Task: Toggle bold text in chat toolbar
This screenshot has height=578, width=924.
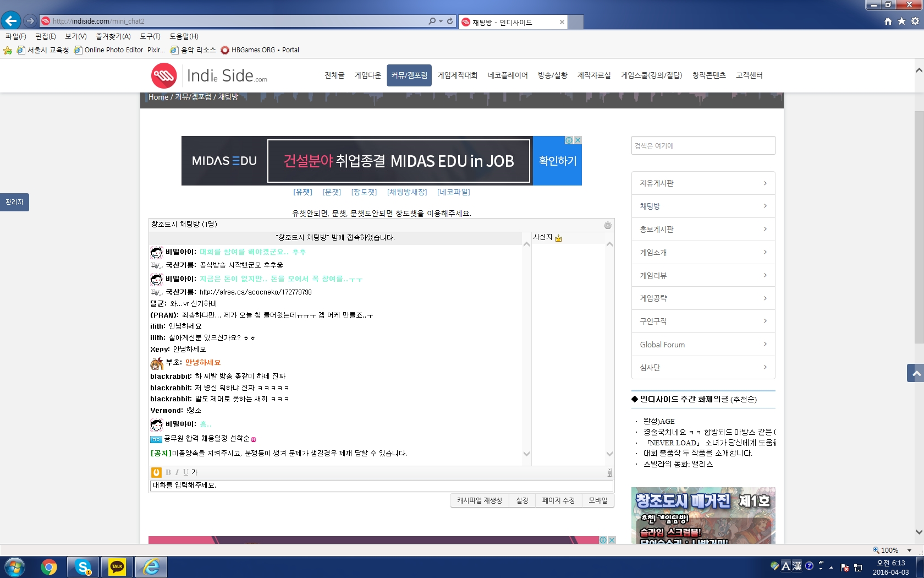Action: [x=168, y=472]
